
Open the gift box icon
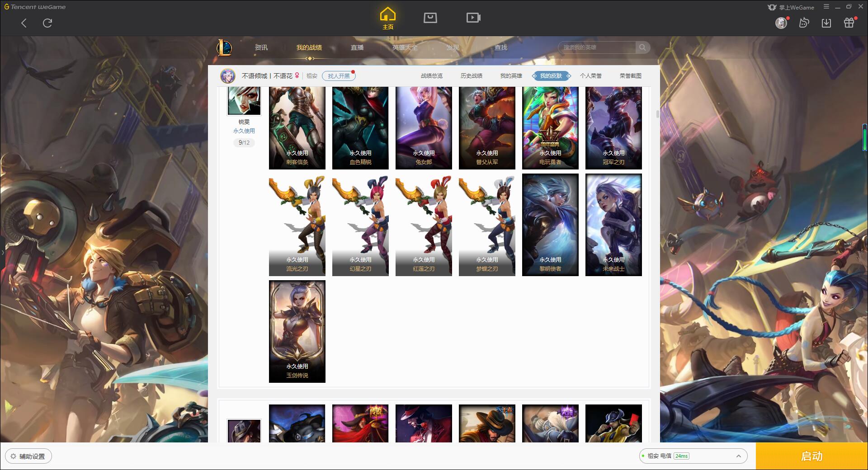[x=849, y=23]
